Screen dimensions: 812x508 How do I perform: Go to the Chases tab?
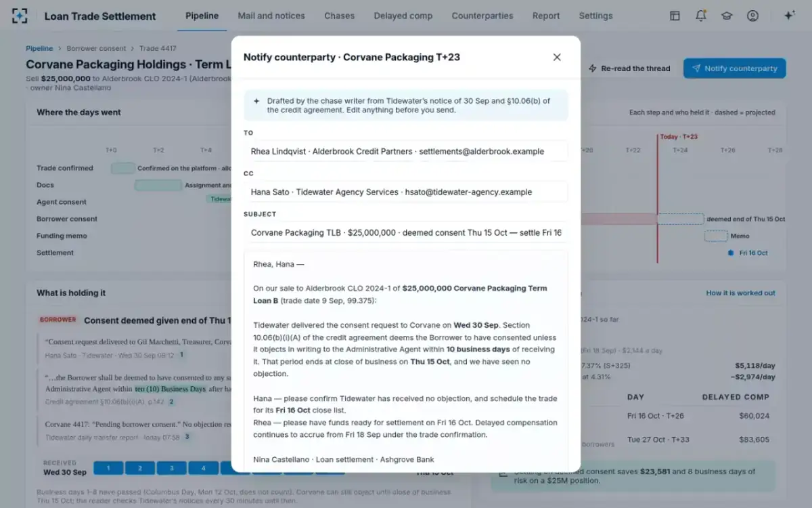(339, 16)
